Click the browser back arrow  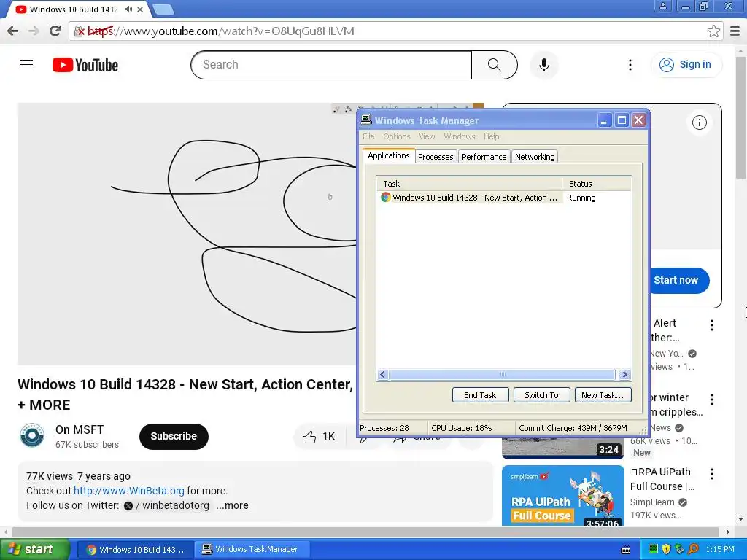(13, 31)
